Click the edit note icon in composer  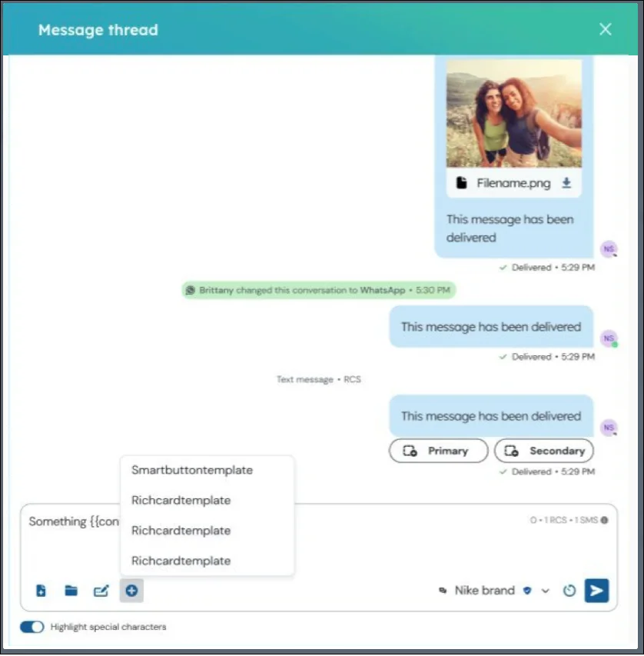click(x=101, y=591)
